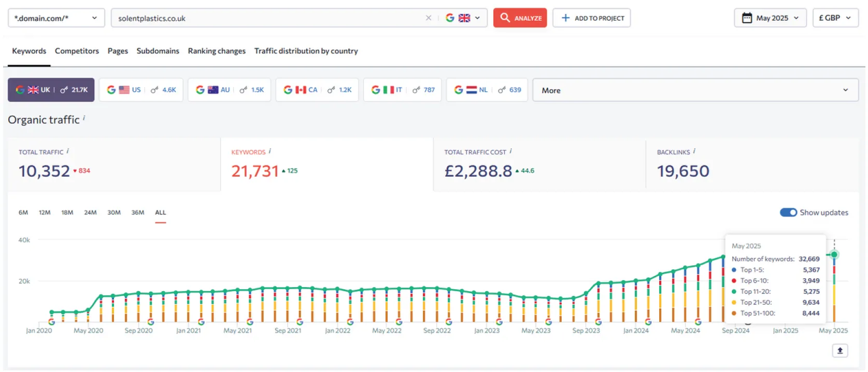
Task: Select the Google NL 639 region
Action: point(487,90)
